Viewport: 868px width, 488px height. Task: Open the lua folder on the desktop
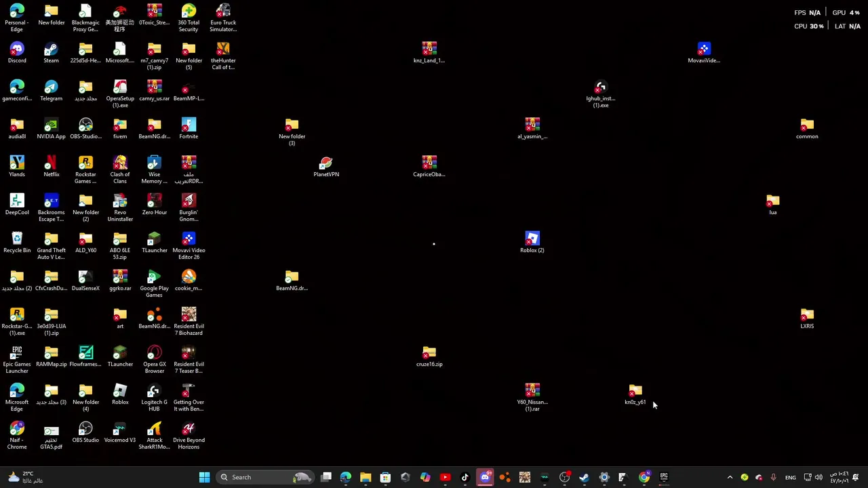click(772, 205)
